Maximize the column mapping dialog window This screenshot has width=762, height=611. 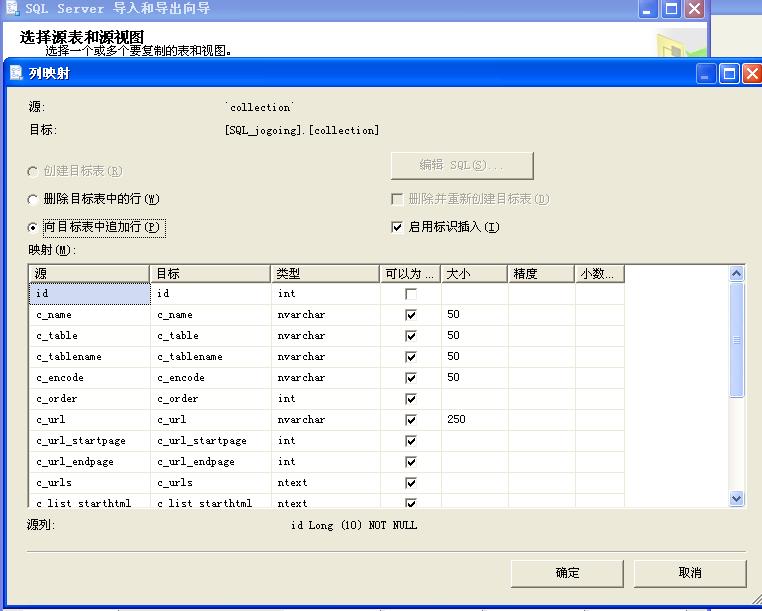point(728,73)
